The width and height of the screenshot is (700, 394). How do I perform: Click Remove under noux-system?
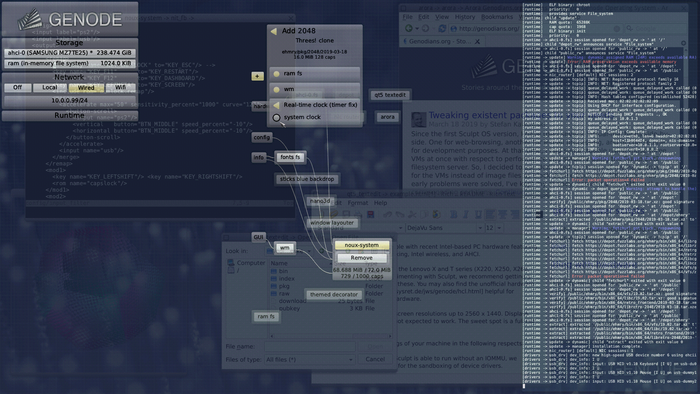(x=362, y=258)
